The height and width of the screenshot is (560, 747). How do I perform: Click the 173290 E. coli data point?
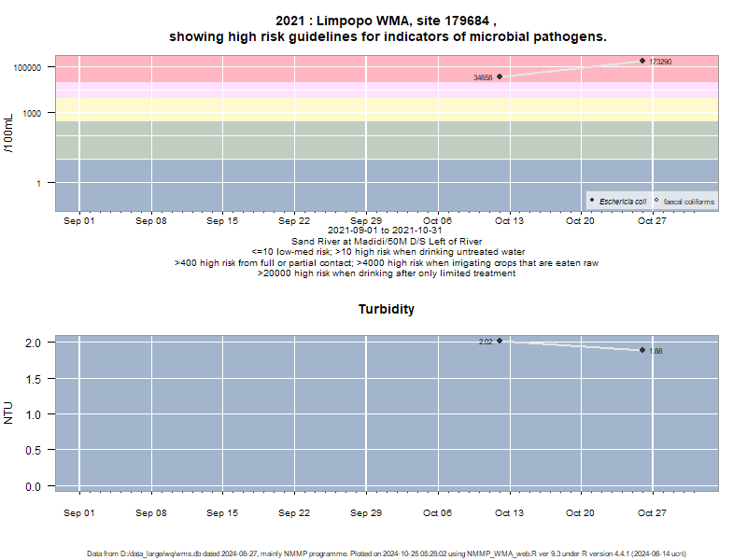pyautogui.click(x=642, y=61)
